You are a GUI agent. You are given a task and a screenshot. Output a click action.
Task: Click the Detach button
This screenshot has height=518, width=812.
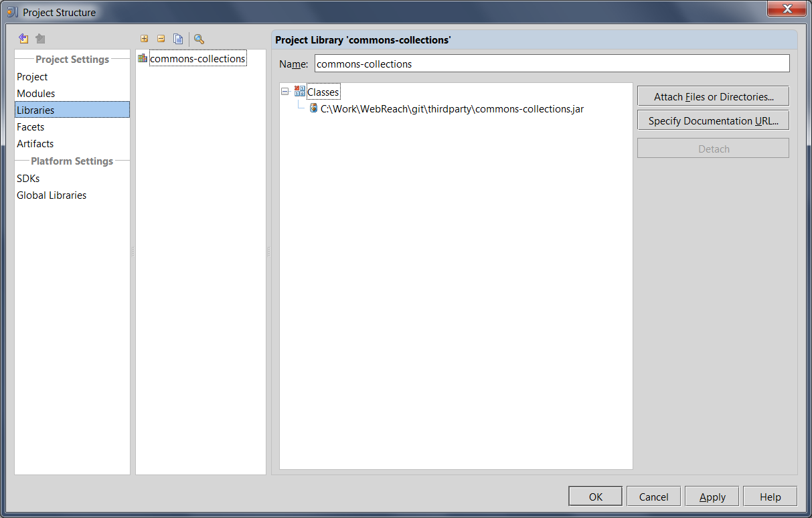[714, 149]
